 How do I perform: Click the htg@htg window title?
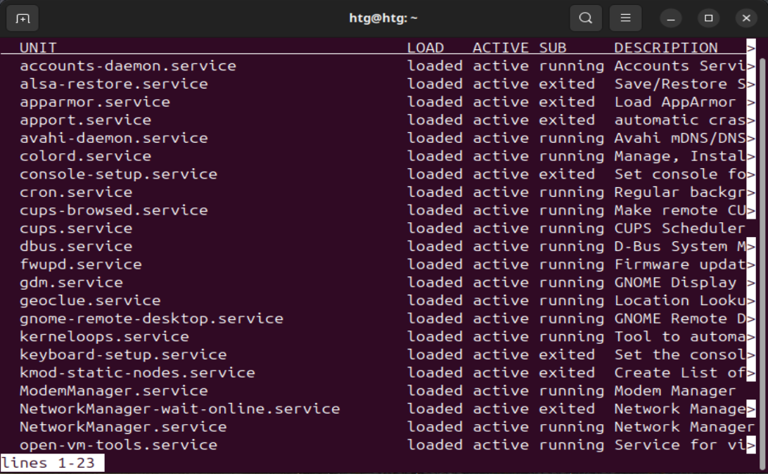tap(384, 18)
